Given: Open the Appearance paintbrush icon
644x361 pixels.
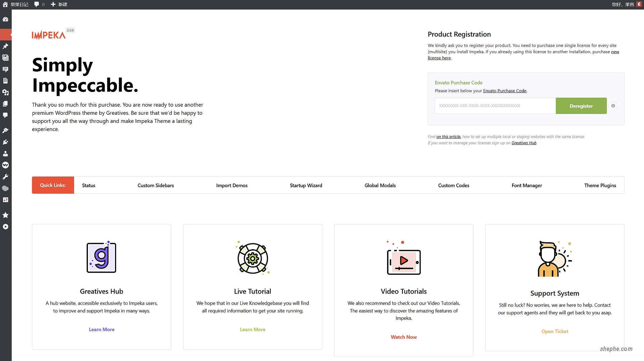Looking at the screenshot, I should (x=5, y=130).
